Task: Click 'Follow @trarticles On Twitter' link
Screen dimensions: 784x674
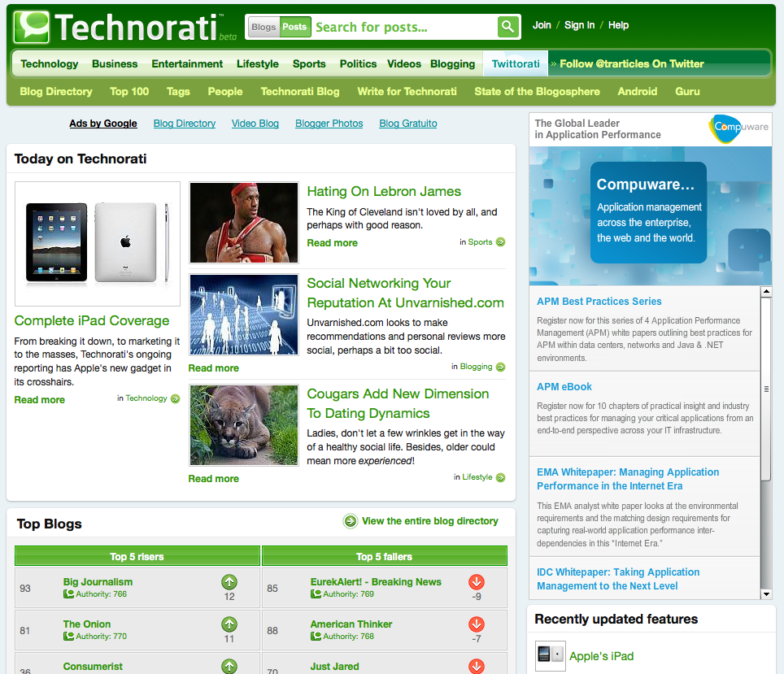Action: tap(631, 64)
